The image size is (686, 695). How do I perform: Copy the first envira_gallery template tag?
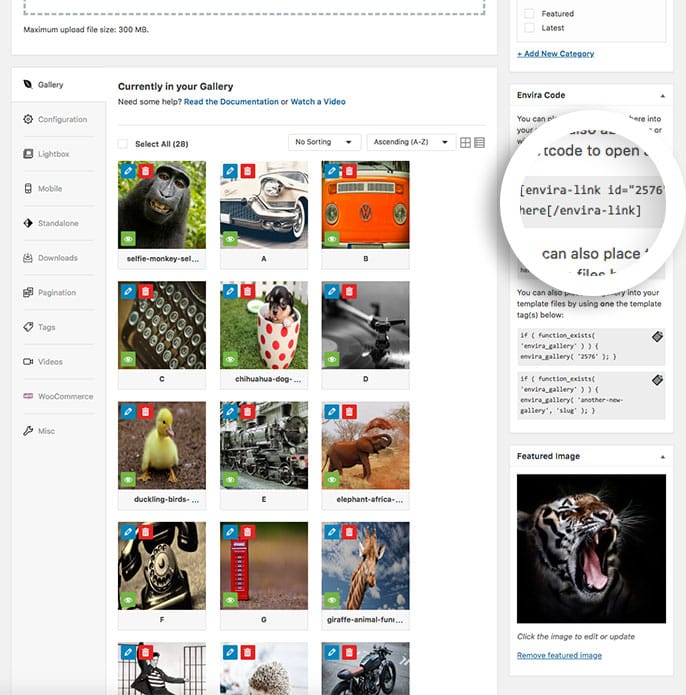[657, 336]
